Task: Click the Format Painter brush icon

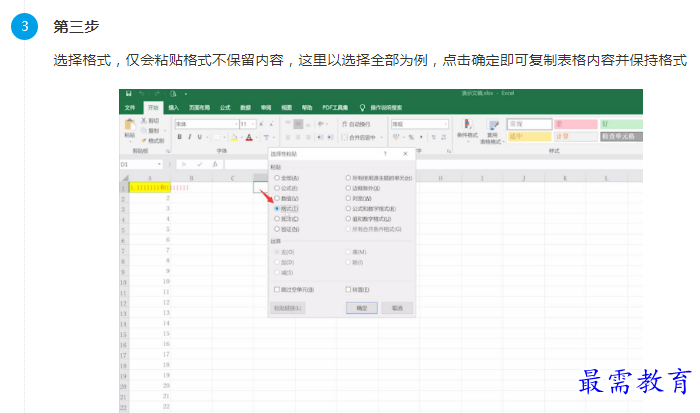Action: point(144,140)
